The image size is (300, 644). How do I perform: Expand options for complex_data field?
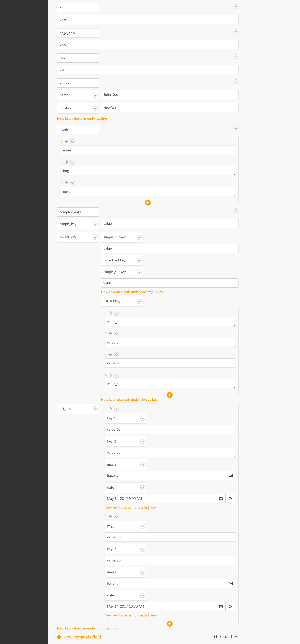pos(236,211)
